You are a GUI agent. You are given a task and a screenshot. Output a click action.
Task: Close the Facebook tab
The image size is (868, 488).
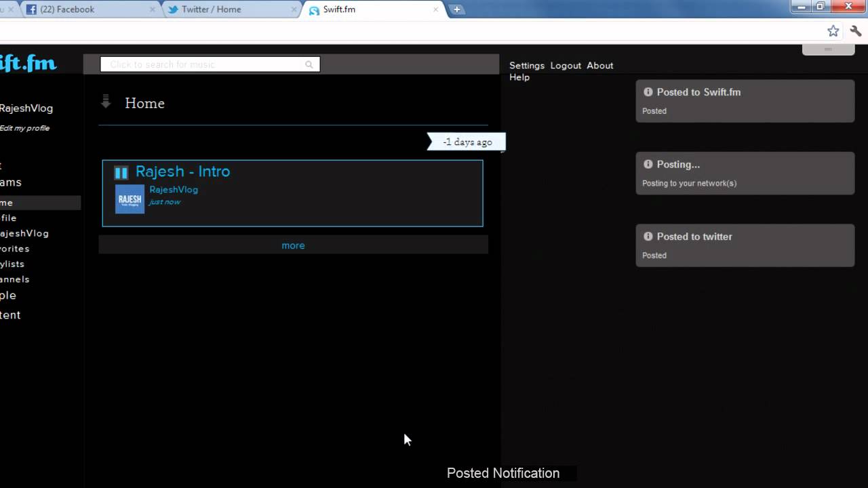[x=153, y=9]
